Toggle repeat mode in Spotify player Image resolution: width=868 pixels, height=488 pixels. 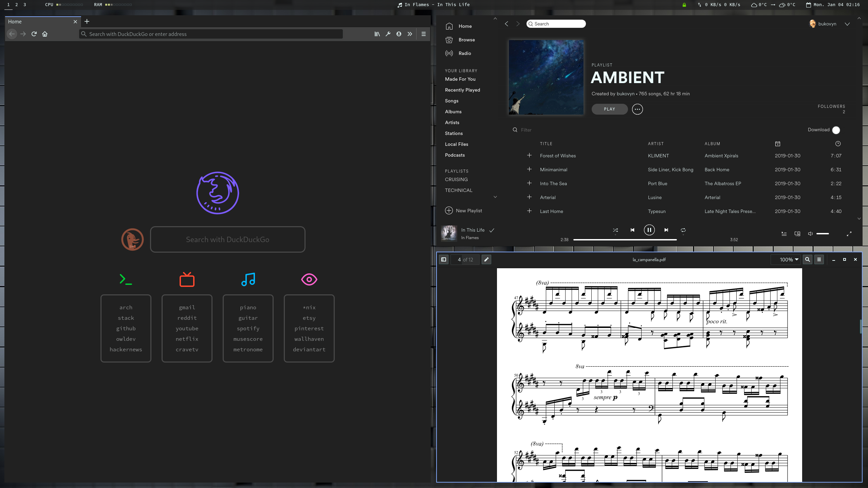683,230
